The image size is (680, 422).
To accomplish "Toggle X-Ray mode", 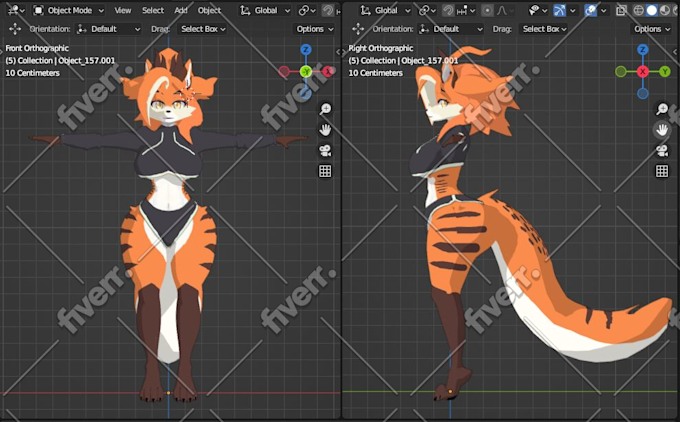I will click(x=622, y=10).
